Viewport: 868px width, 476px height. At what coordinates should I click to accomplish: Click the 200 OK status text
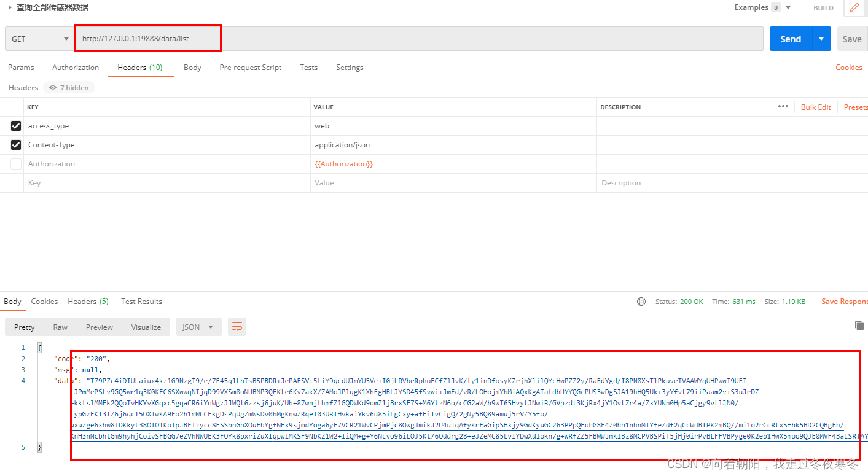coord(692,302)
